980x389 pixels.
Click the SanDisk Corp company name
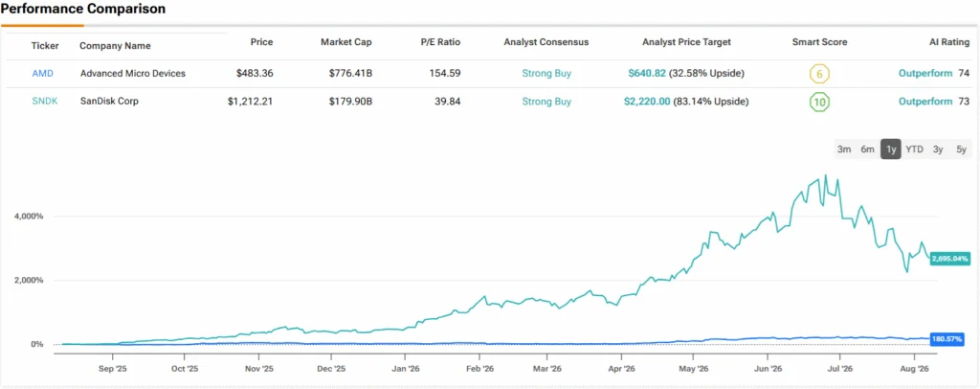109,101
